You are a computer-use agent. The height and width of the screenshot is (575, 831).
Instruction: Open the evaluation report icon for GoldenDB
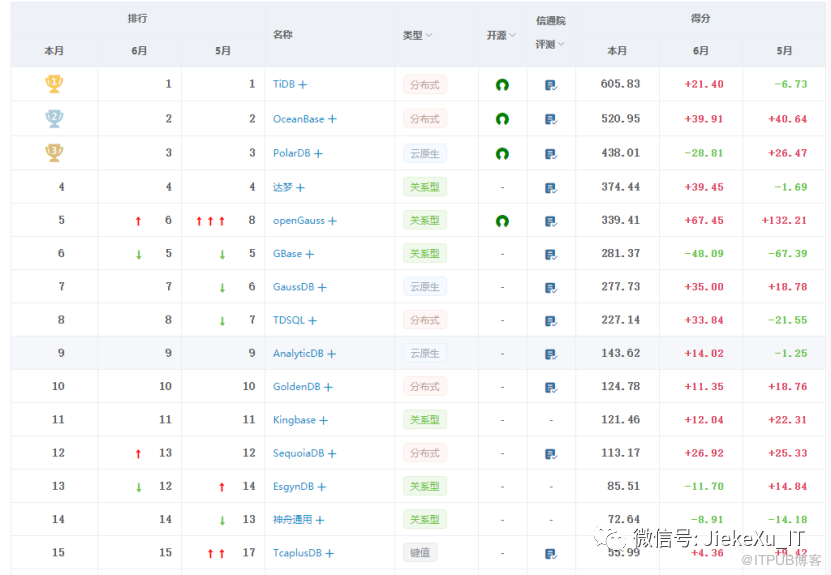[x=551, y=387]
